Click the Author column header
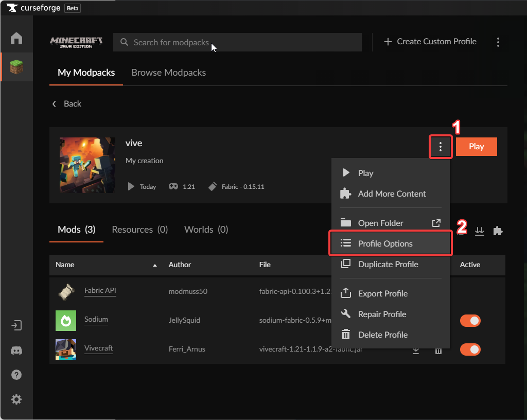527x420 pixels. [180, 265]
